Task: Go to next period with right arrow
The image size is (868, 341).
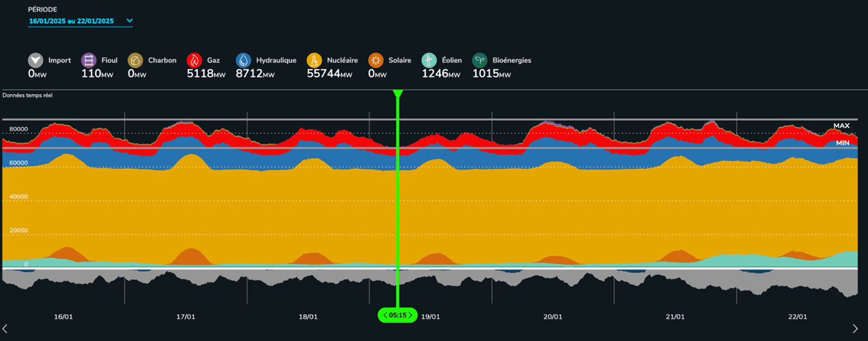Action: coord(855,328)
